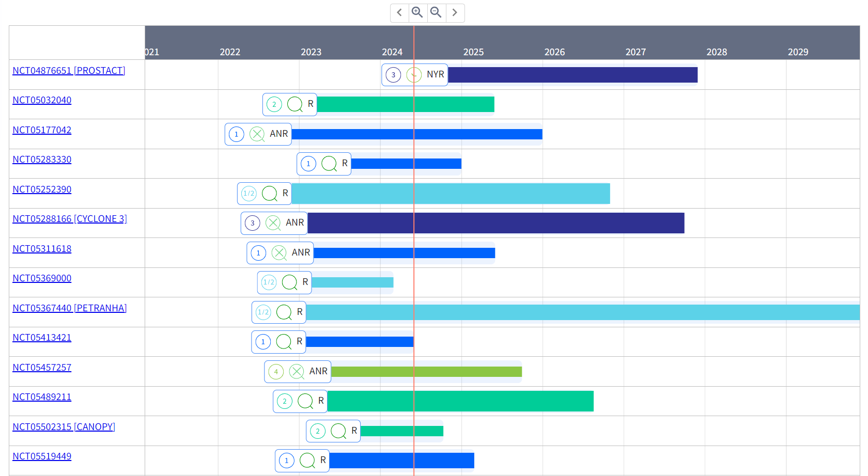Screen dimensions: 868x476
Task: Click the 2022 year label in header
Action: coord(230,52)
